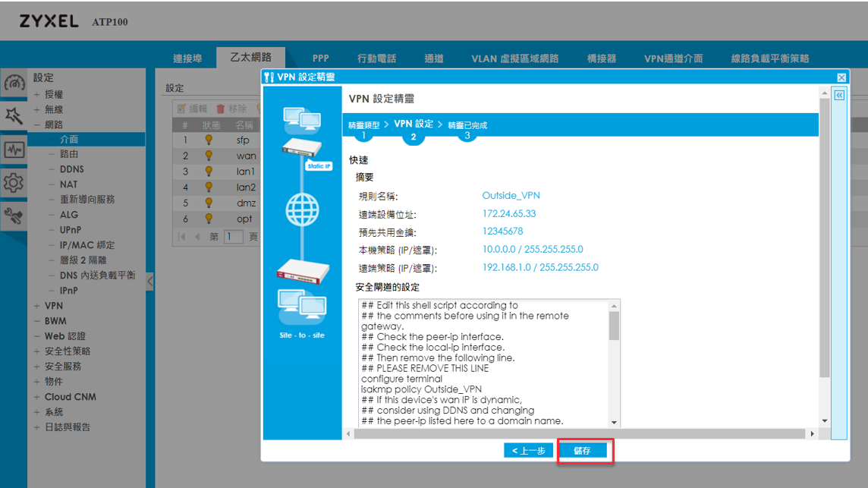This screenshot has width=868, height=488.
Task: Click the 移除 remove toolbar button
Action: pyautogui.click(x=231, y=109)
